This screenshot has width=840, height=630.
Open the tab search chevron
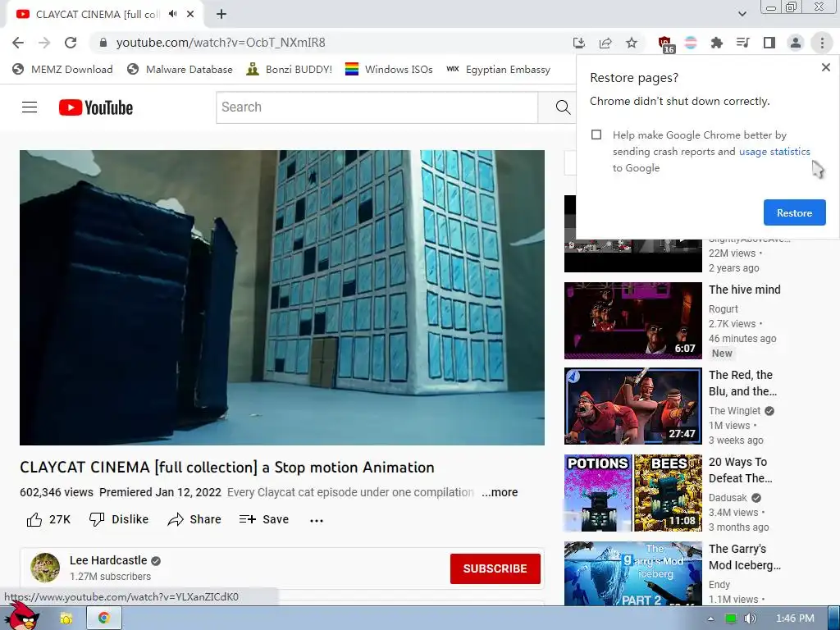(x=742, y=14)
